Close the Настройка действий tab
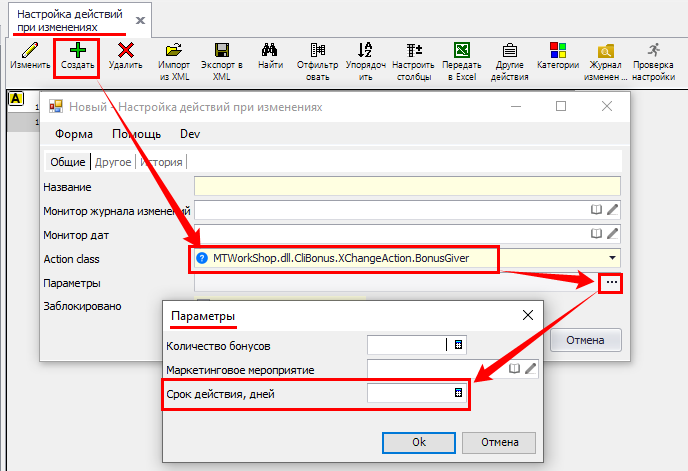Image resolution: width=688 pixels, height=471 pixels. pyautogui.click(x=139, y=20)
